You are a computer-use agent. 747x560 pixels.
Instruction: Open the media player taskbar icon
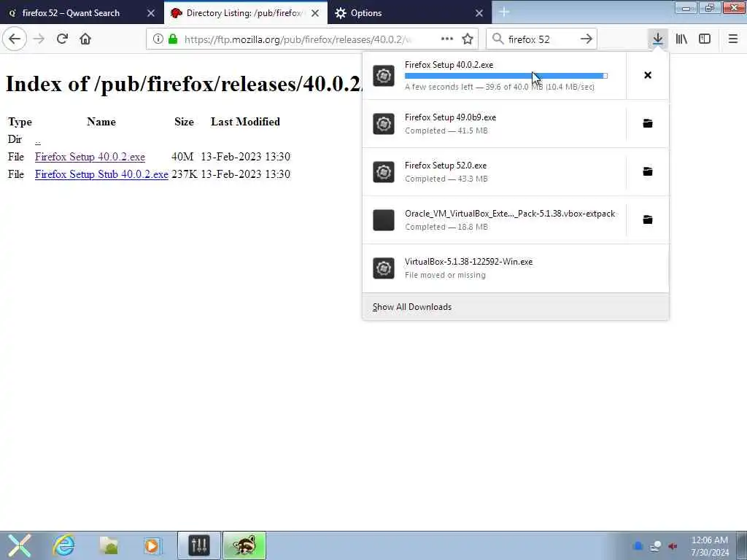click(152, 545)
